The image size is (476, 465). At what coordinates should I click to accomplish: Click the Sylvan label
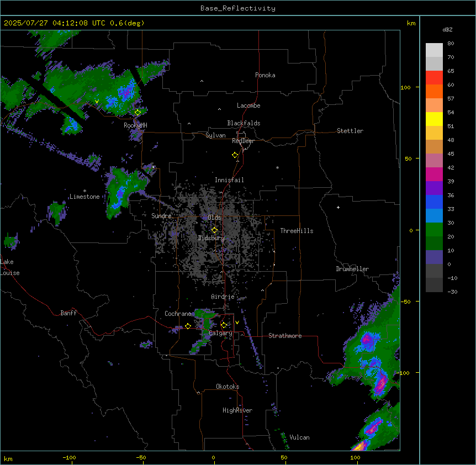pos(215,135)
